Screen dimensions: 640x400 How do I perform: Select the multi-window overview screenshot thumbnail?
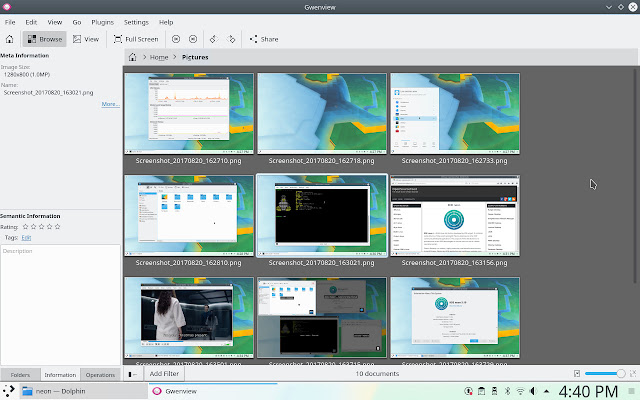322,318
